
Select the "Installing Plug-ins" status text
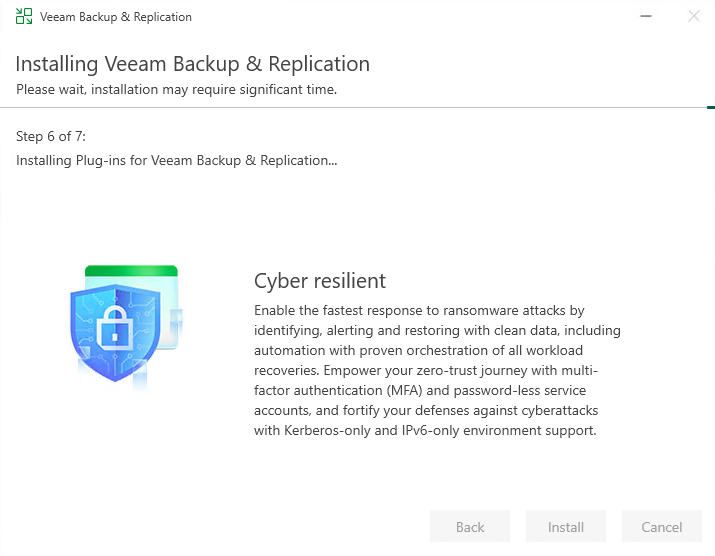pos(177,160)
